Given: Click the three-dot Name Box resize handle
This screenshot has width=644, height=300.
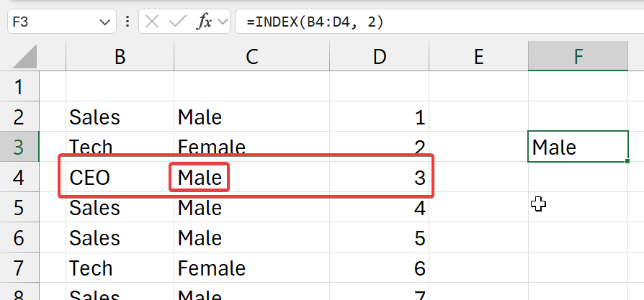Looking at the screenshot, I should tap(127, 22).
